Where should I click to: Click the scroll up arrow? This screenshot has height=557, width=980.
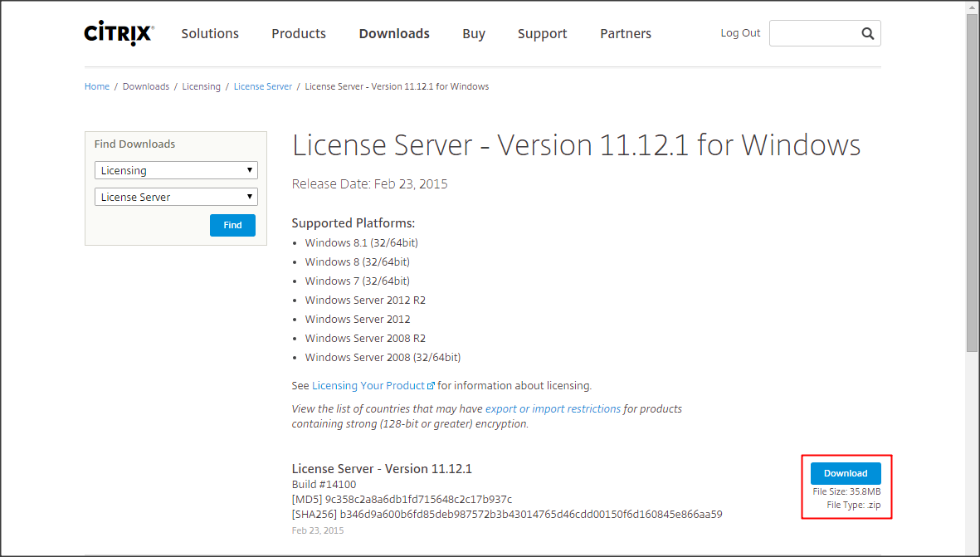972,7
